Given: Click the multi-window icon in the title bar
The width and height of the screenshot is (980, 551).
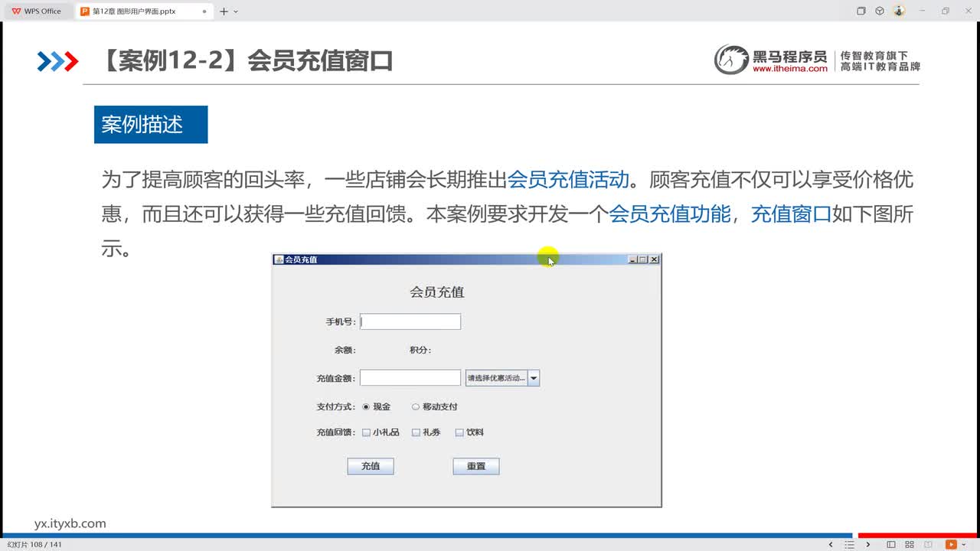Looking at the screenshot, I should [861, 11].
